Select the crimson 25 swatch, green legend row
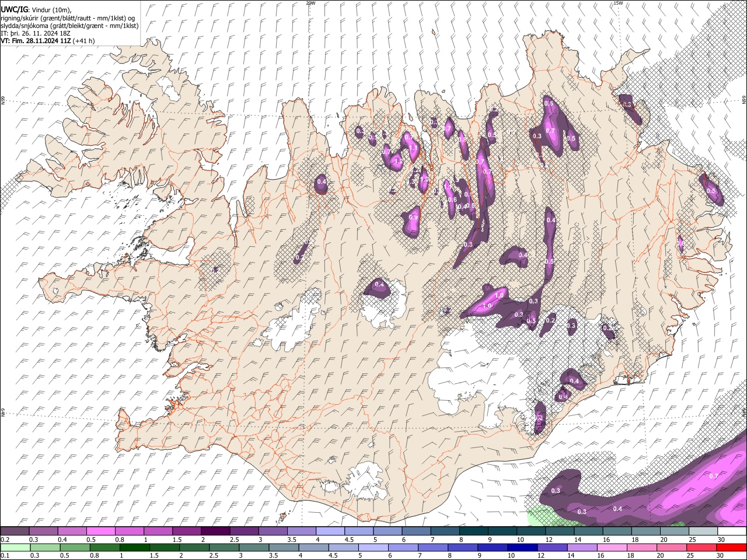Viewport: 747px width, 560px height. tap(701, 547)
